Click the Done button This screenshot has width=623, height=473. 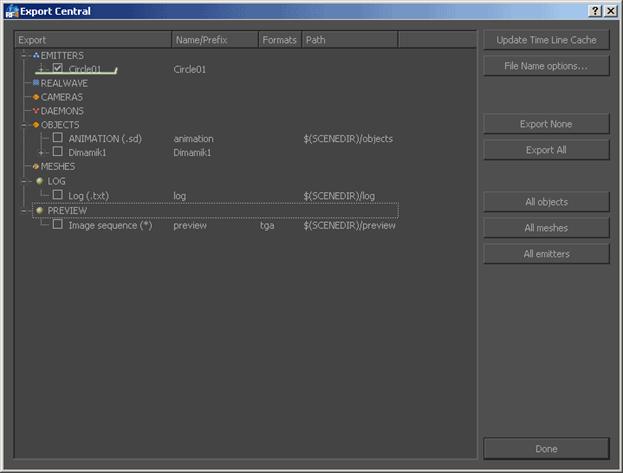click(x=546, y=449)
